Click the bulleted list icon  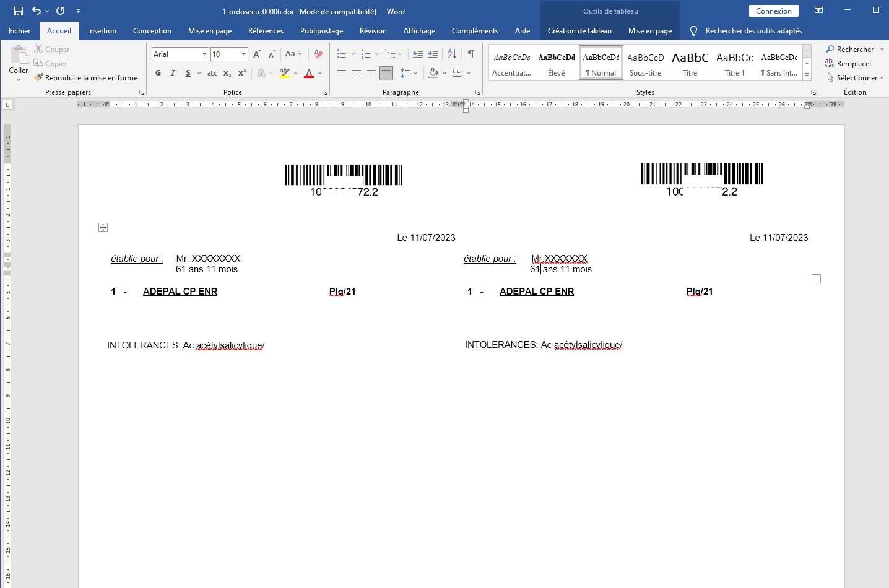pos(341,54)
